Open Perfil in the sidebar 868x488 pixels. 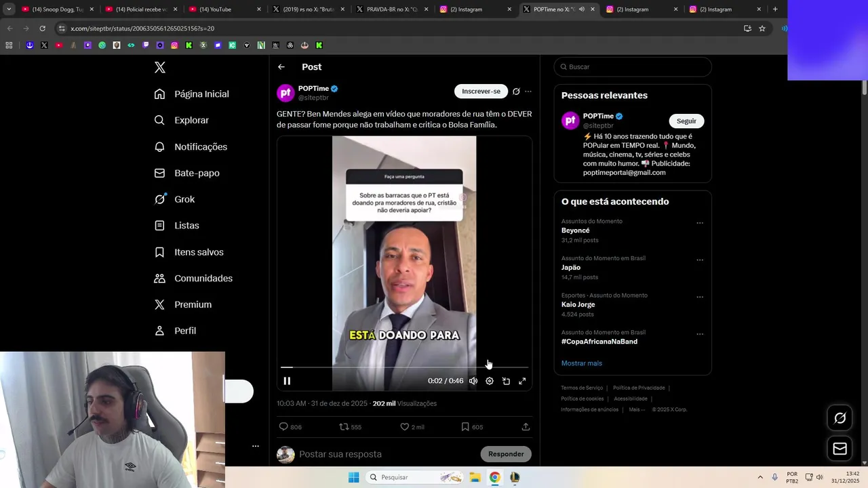click(175, 331)
